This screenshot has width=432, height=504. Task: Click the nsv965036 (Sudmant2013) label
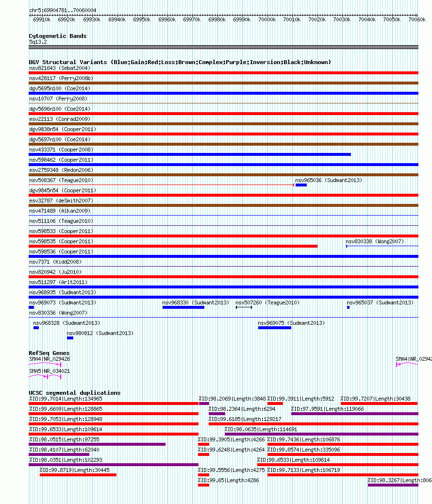(329, 180)
